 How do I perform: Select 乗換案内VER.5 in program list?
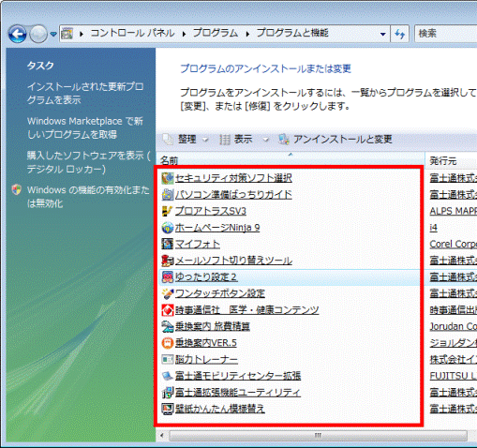[206, 343]
